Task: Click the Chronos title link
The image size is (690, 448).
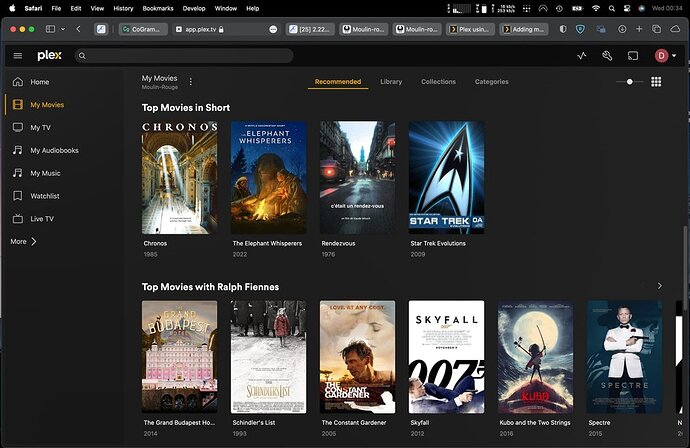Action: pyautogui.click(x=155, y=243)
